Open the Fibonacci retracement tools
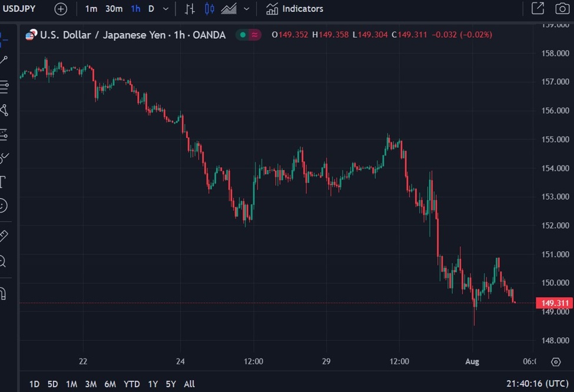 pos(4,88)
